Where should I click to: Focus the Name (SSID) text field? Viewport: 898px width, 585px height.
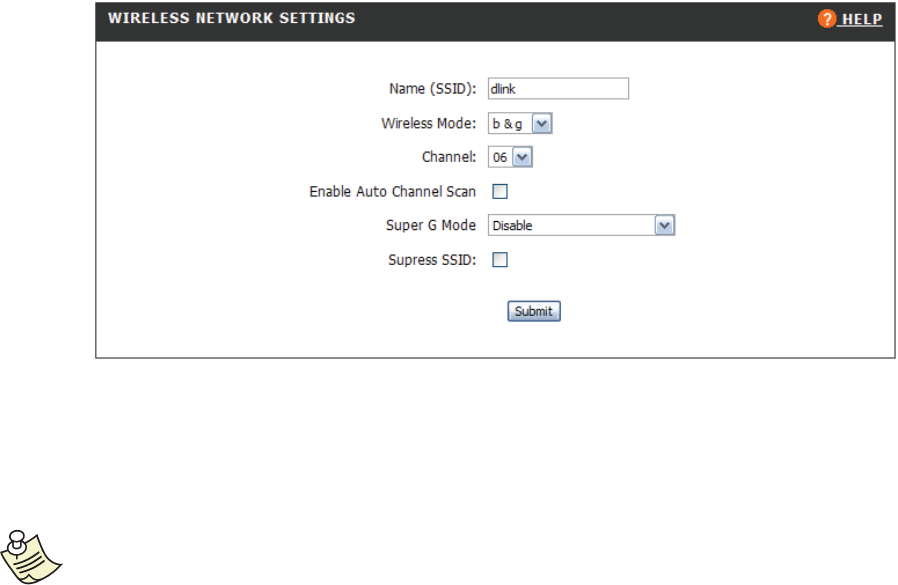[558, 89]
